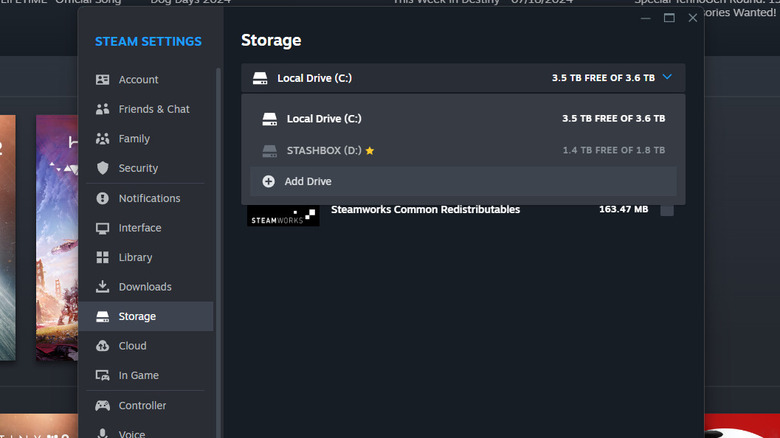Click the Controller gamepad icon
The image size is (780, 438).
pyautogui.click(x=102, y=406)
